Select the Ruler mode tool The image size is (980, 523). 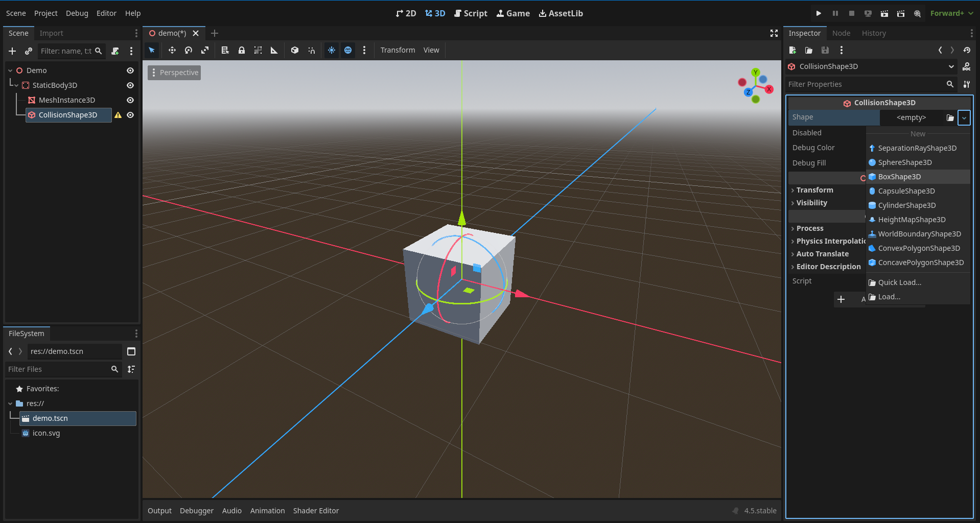tap(274, 50)
